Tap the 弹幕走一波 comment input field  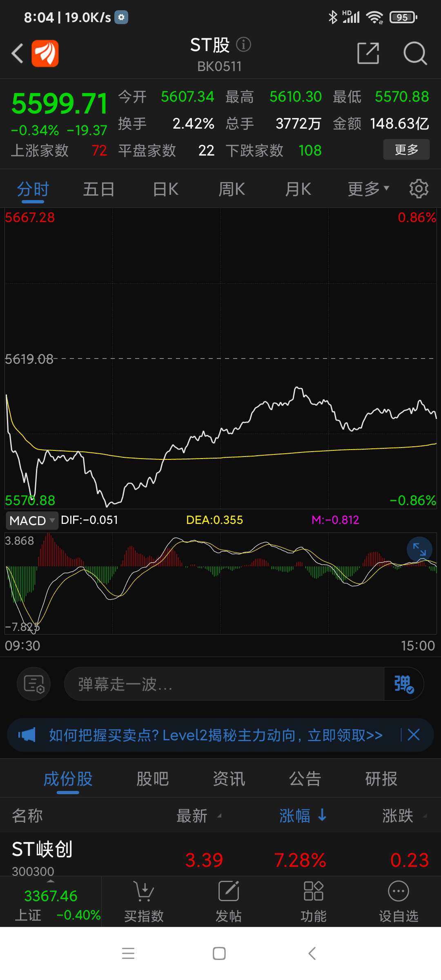pyautogui.click(x=224, y=684)
